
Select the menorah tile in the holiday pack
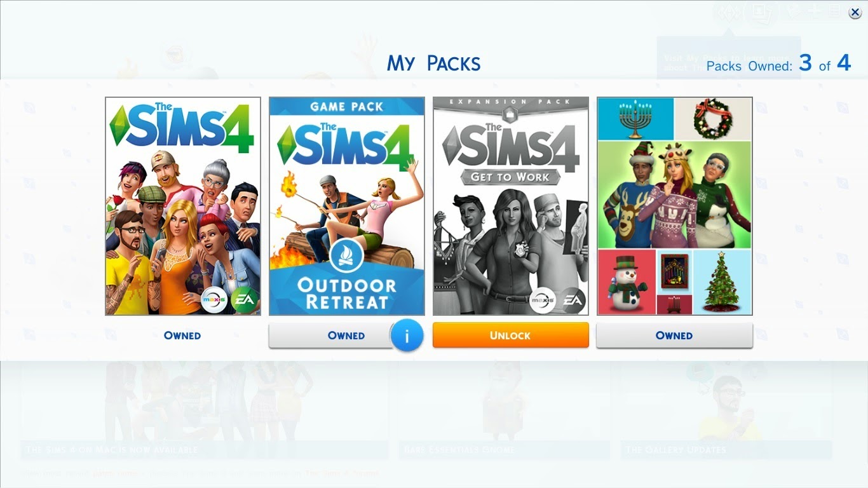[x=636, y=119]
